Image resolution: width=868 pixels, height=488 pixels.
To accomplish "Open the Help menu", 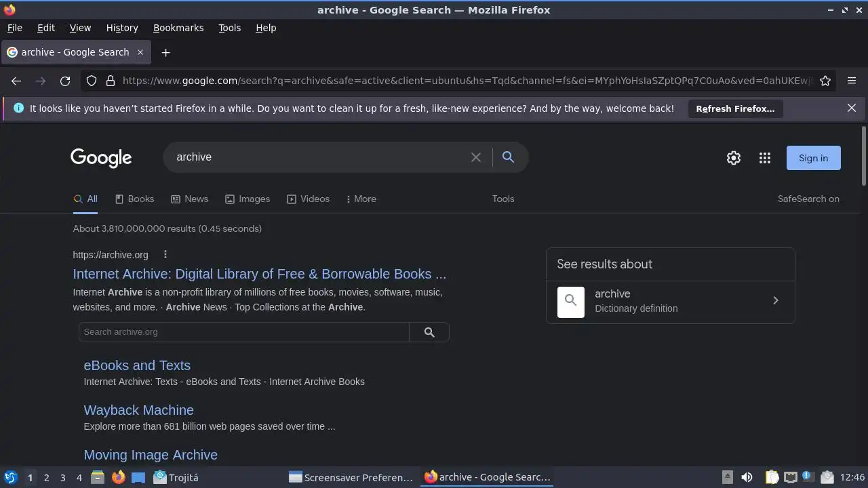I will click(266, 28).
